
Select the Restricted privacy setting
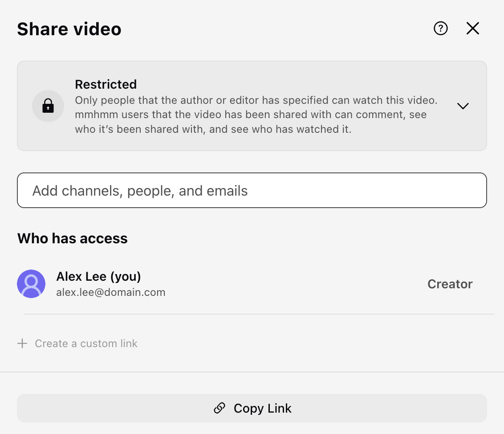[106, 84]
